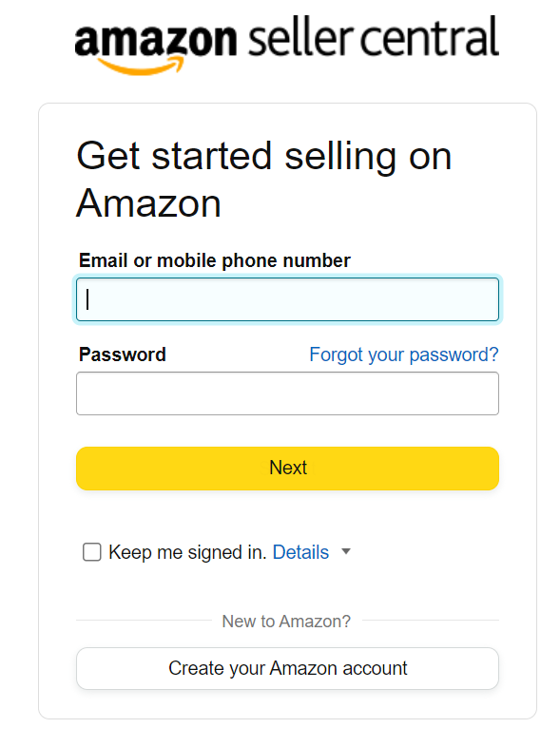
Task: Click Create your Amazon account button
Action: [287, 668]
